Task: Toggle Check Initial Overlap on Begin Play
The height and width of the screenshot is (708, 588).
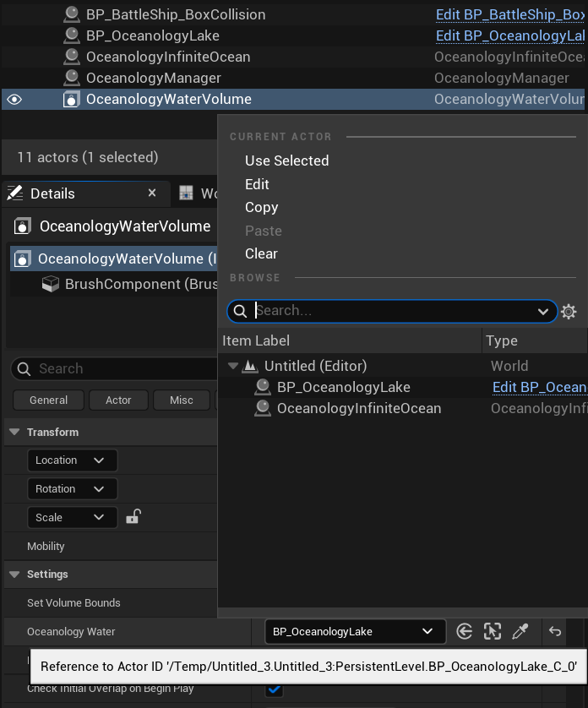Action: (x=274, y=689)
